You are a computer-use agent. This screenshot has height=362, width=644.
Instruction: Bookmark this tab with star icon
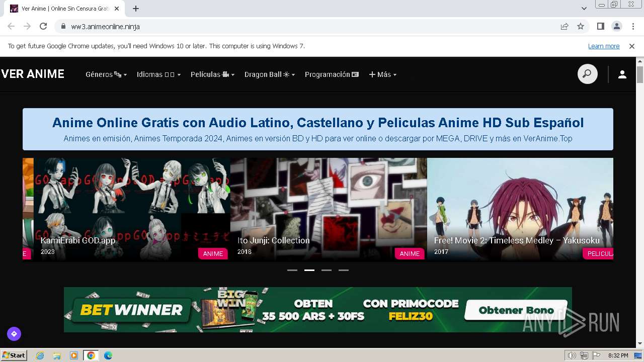[x=581, y=26]
